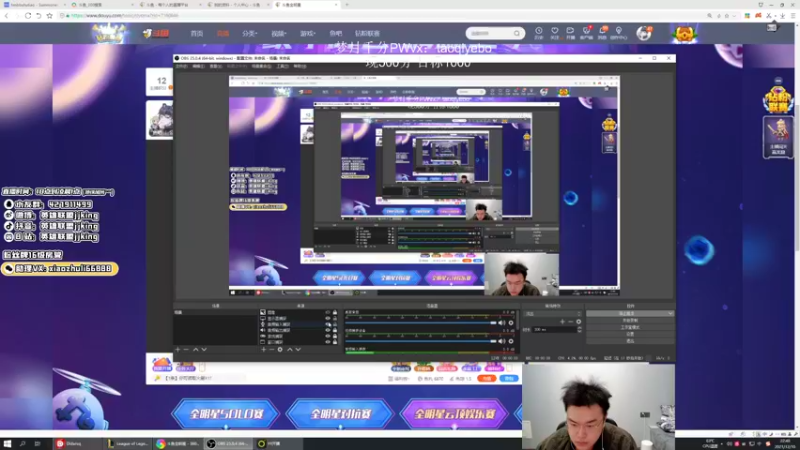
Task: Toggle visibility of audio input capture source
Action: [328, 324]
